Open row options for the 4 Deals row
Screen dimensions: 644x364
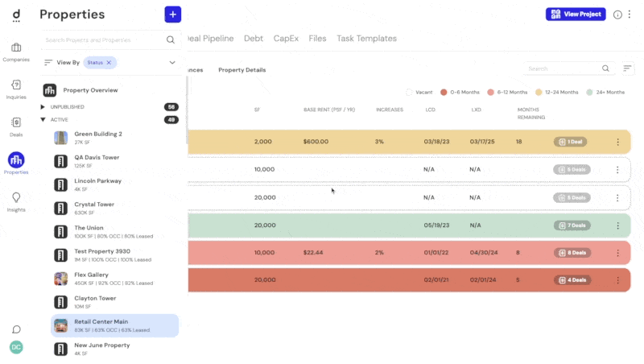click(617, 280)
